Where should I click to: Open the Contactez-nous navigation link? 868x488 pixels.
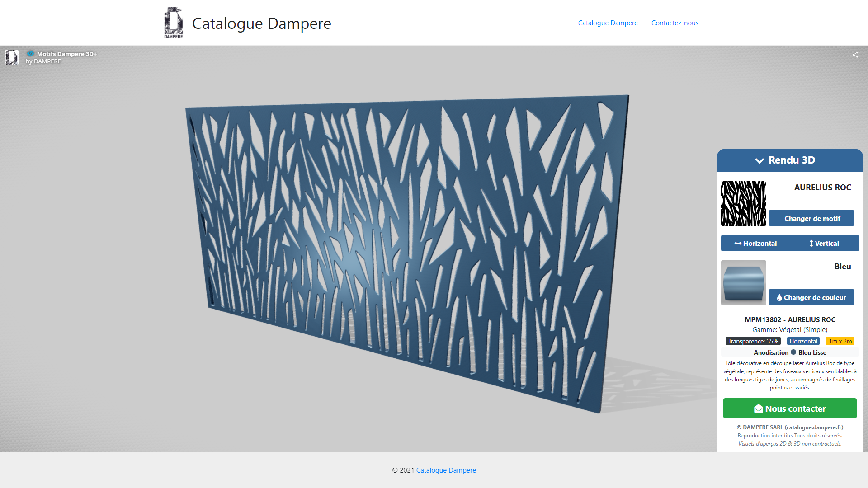tap(675, 23)
